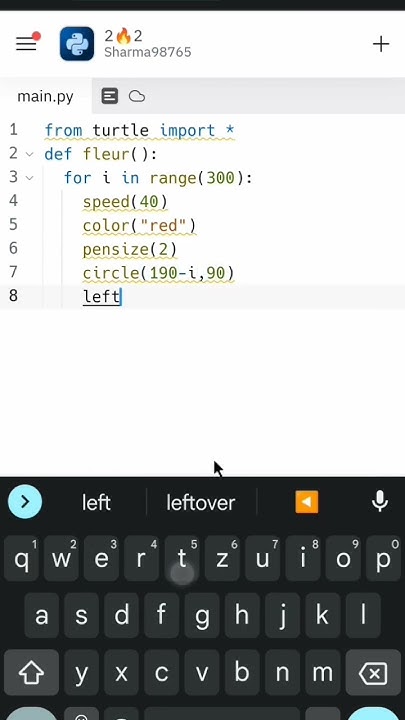Tap the f key
405x720 pixels.
tap(162, 616)
